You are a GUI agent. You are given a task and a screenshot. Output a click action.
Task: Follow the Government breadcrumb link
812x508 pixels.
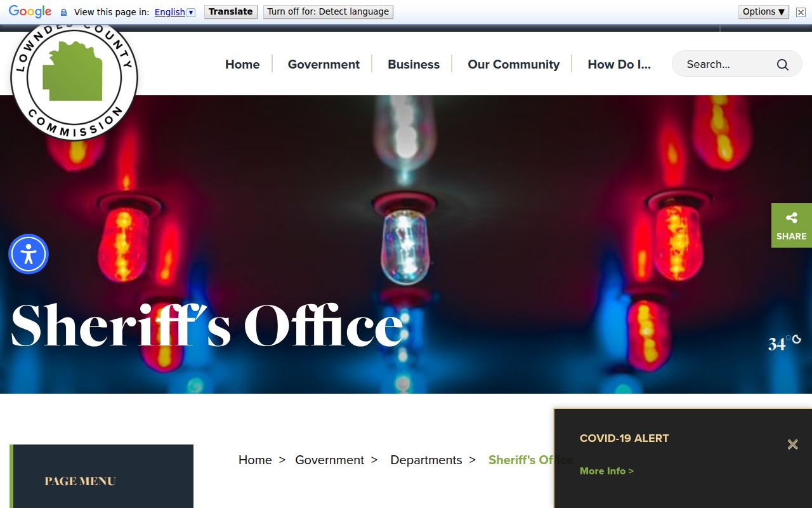330,460
